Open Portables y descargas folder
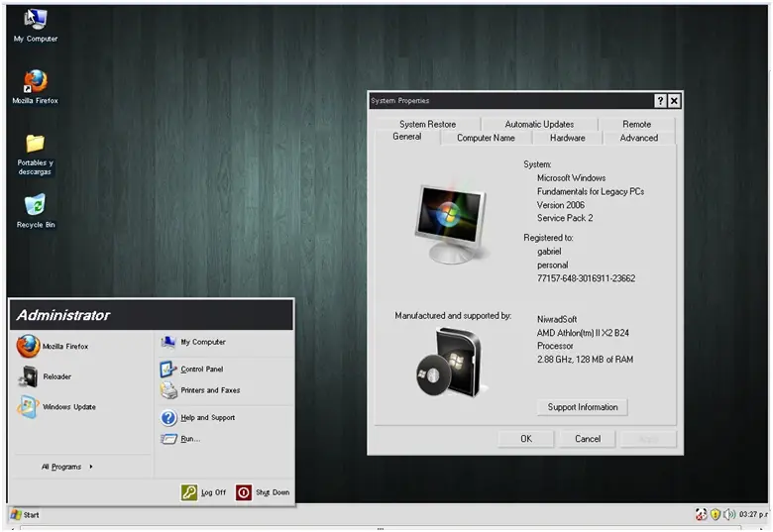Viewport: 773px width, 532px height. click(x=35, y=155)
